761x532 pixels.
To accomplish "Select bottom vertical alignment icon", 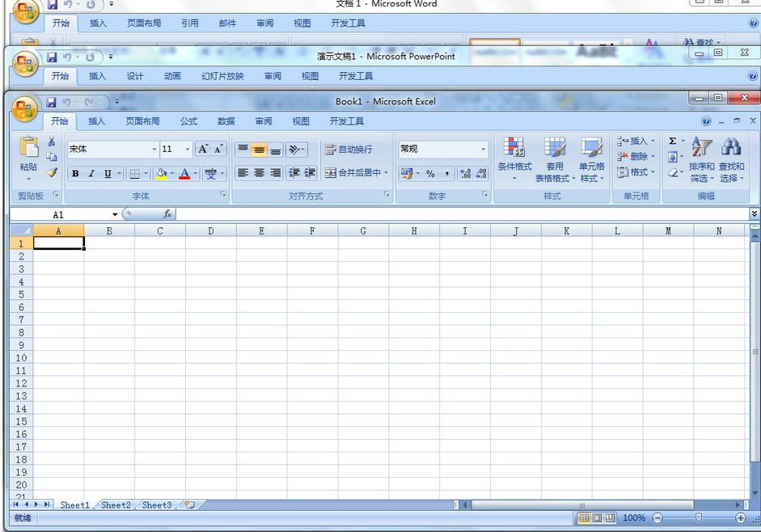I will pos(275,149).
